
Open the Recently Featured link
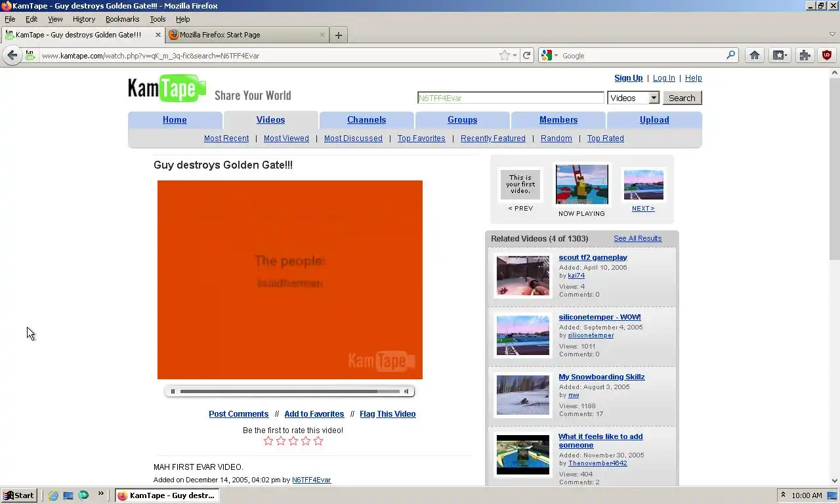493,138
